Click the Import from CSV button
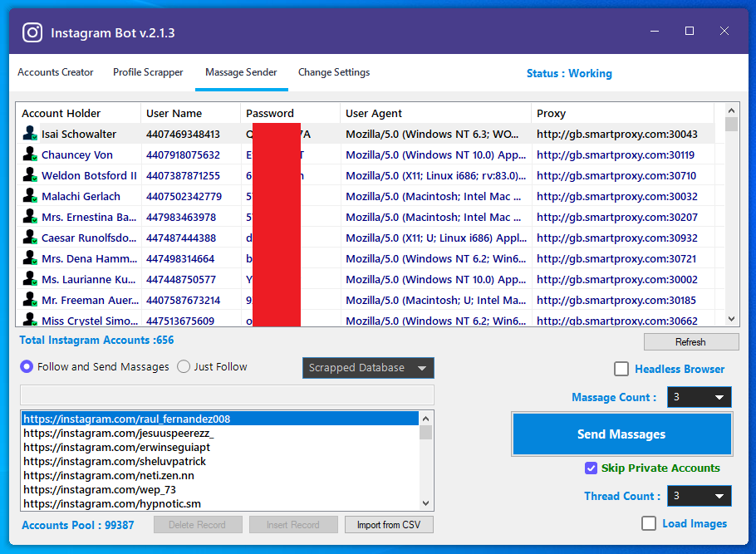 click(x=389, y=525)
